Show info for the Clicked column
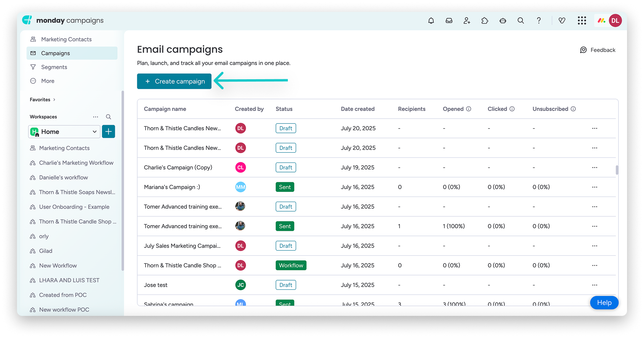 coord(512,109)
